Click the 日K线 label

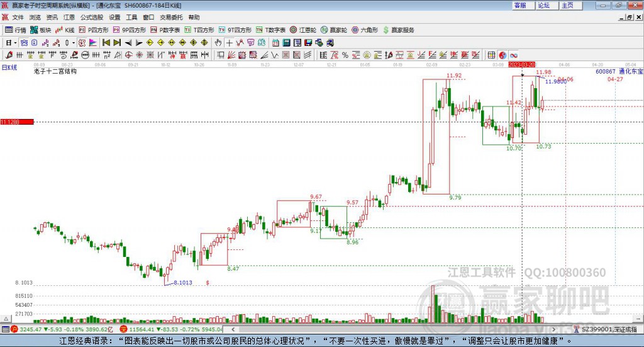click(x=9, y=67)
